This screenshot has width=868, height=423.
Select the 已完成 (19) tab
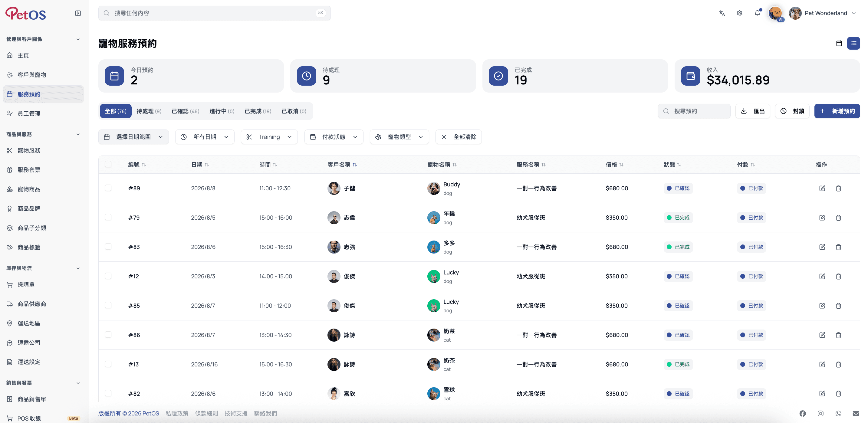pyautogui.click(x=258, y=111)
